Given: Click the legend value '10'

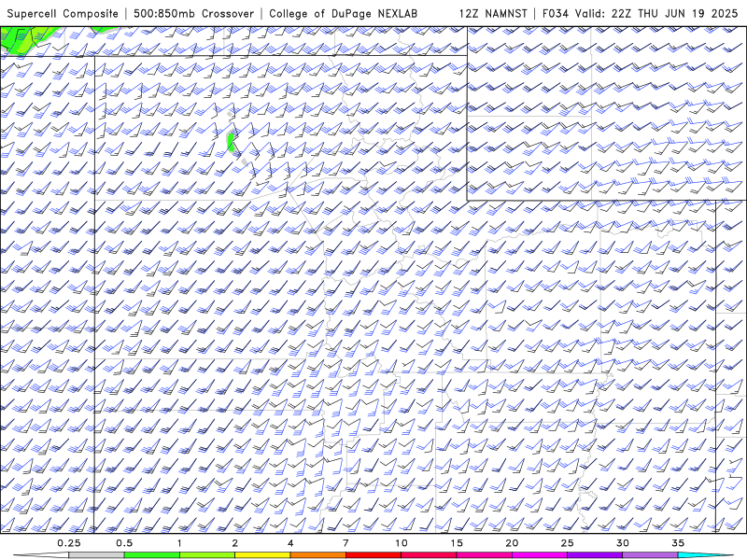Looking at the screenshot, I should (402, 543).
